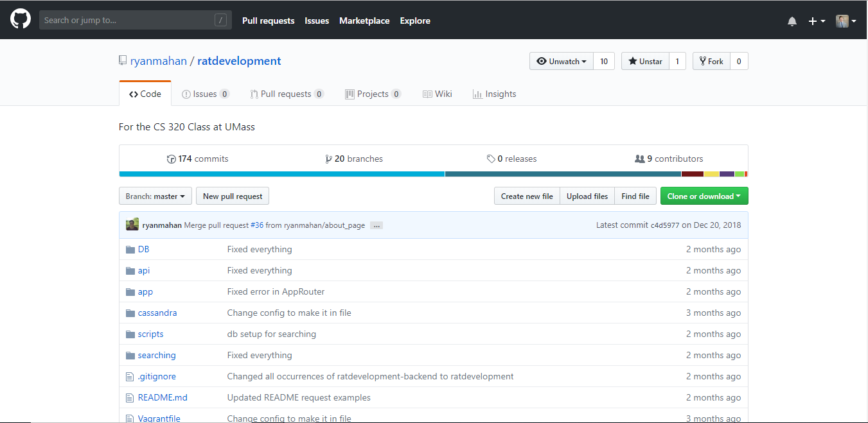Open the 0 releases link
This screenshot has height=423, width=868.
coord(511,159)
